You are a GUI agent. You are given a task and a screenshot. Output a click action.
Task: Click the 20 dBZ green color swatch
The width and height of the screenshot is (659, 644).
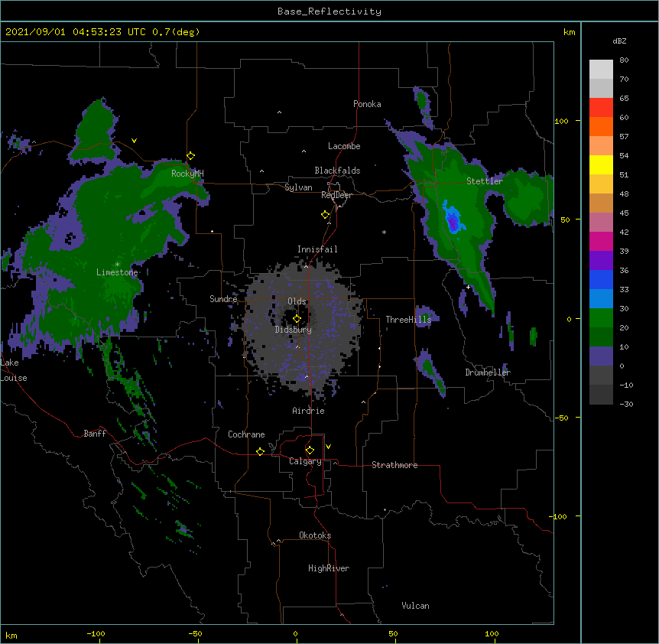coord(601,318)
